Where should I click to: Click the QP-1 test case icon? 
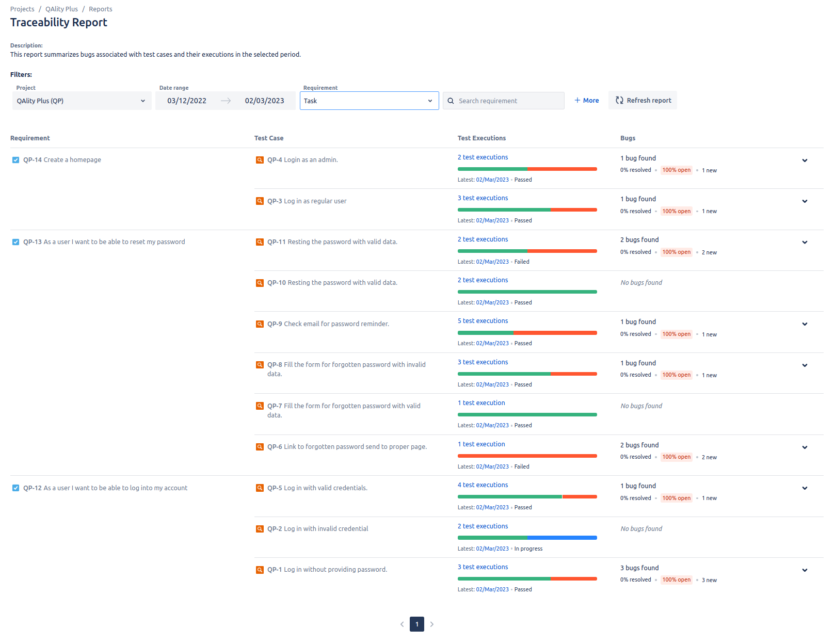[260, 570]
